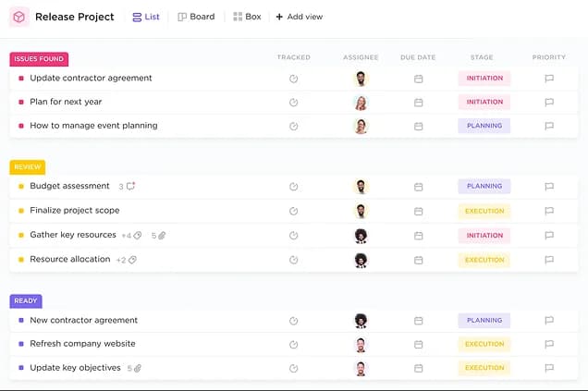Toggle status square of Finalize project scope
Image resolution: width=588 pixels, height=391 pixels.
tap(21, 211)
